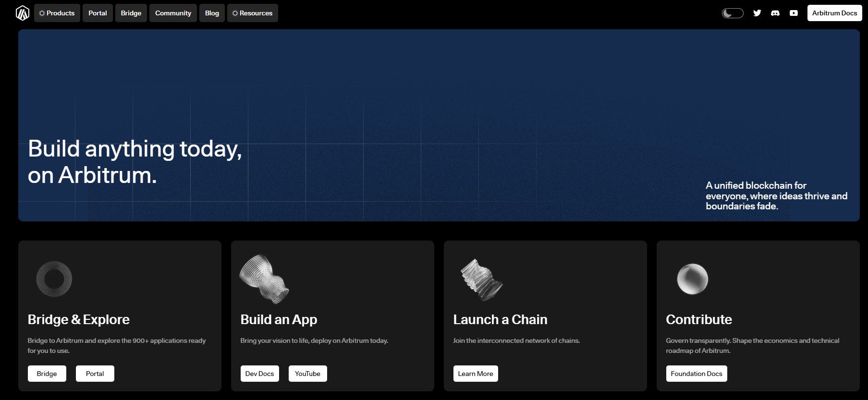Click the sphere icon above Contribute
The height and width of the screenshot is (400, 868).
coord(693,279)
